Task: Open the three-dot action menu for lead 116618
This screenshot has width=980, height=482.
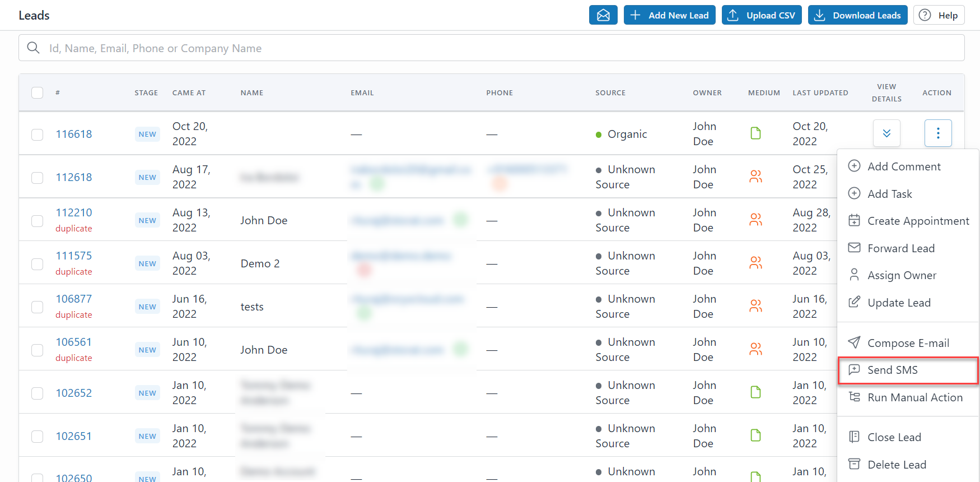Action: 937,133
